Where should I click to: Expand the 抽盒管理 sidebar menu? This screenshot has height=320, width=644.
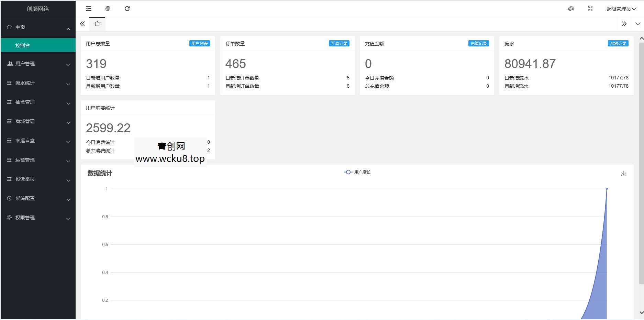[38, 102]
